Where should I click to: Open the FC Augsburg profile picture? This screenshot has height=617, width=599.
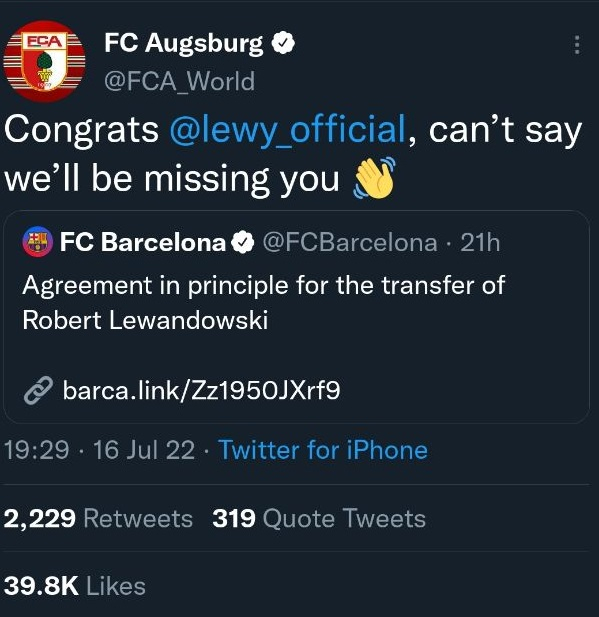[x=44, y=61]
